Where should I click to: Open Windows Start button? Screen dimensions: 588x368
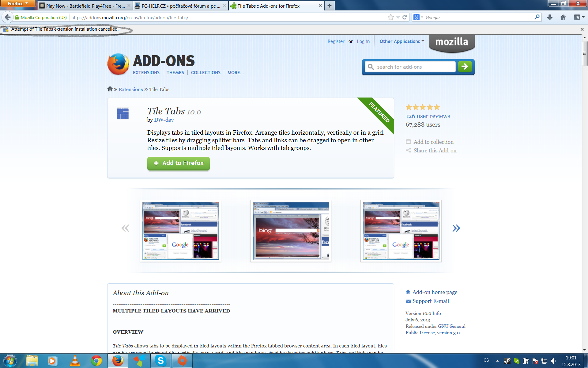pos(10,361)
